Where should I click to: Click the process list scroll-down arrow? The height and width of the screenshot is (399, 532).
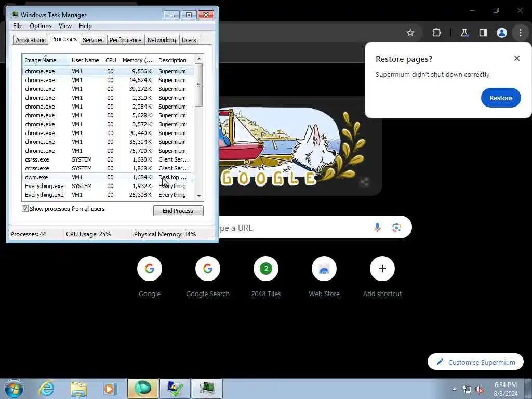199,196
